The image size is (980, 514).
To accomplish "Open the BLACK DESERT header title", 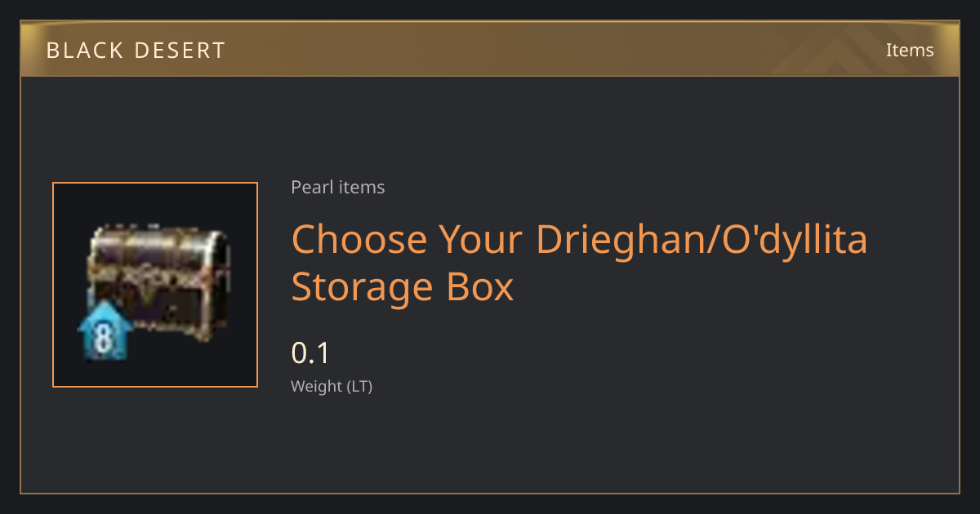I will pyautogui.click(x=136, y=50).
